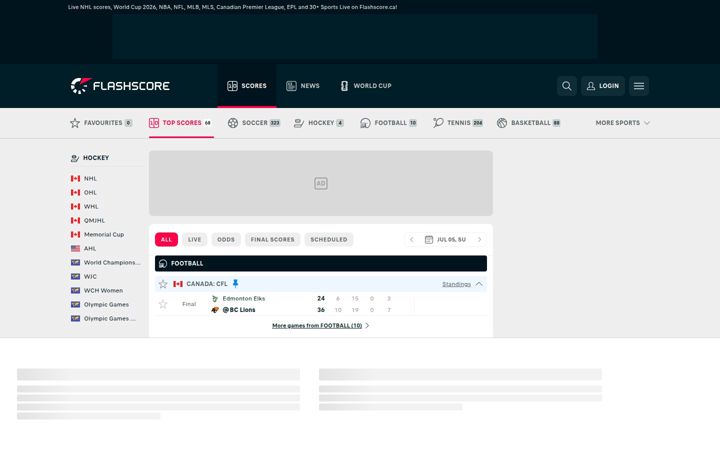Open the Favourites section
The height and width of the screenshot is (450, 720).
101,123
